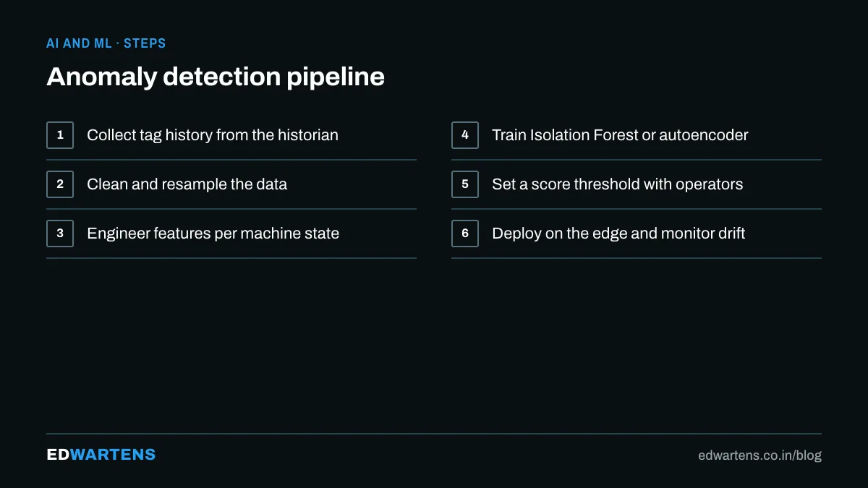The width and height of the screenshot is (868, 488).
Task: Click the step 3 number box
Action: pyautogui.click(x=60, y=234)
